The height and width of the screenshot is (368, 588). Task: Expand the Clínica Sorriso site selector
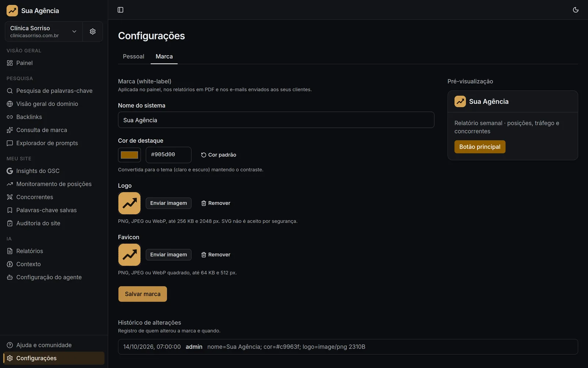[44, 31]
